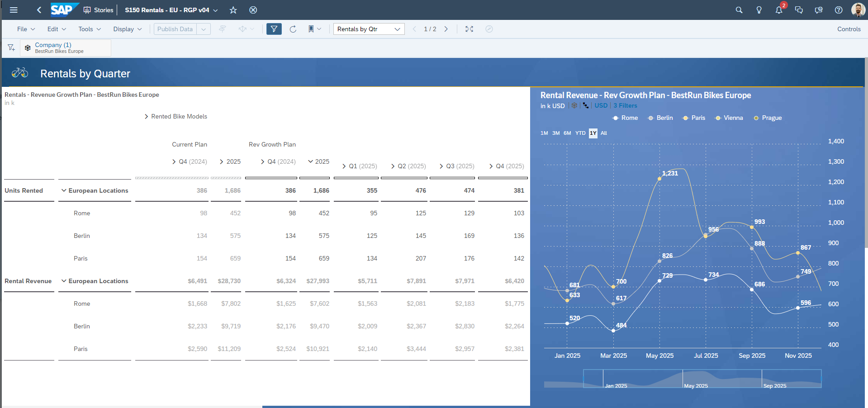This screenshot has width=868, height=408.
Task: Open the Company (1) filter
Action: [66, 47]
